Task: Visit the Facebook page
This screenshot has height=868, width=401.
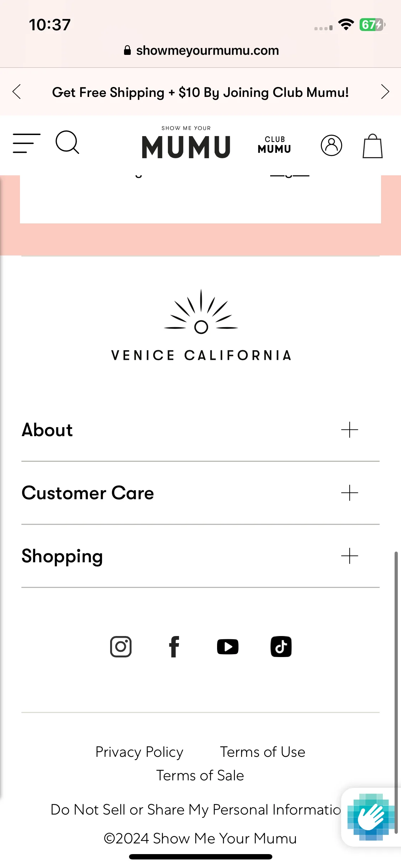Action: click(174, 646)
